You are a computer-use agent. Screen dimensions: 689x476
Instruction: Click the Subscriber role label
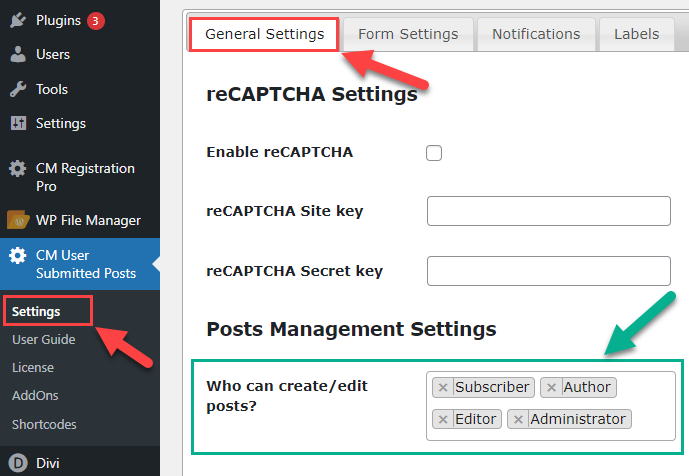(492, 387)
